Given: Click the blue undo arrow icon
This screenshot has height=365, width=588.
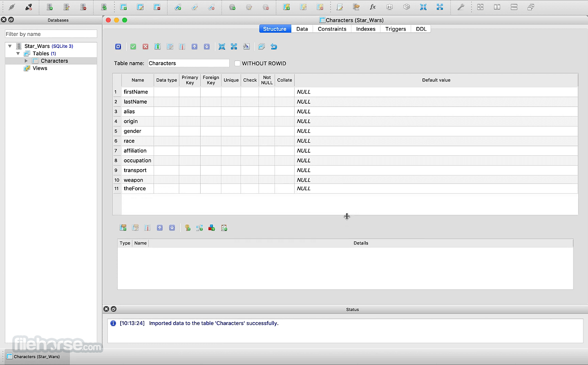Looking at the screenshot, I should (x=274, y=47).
